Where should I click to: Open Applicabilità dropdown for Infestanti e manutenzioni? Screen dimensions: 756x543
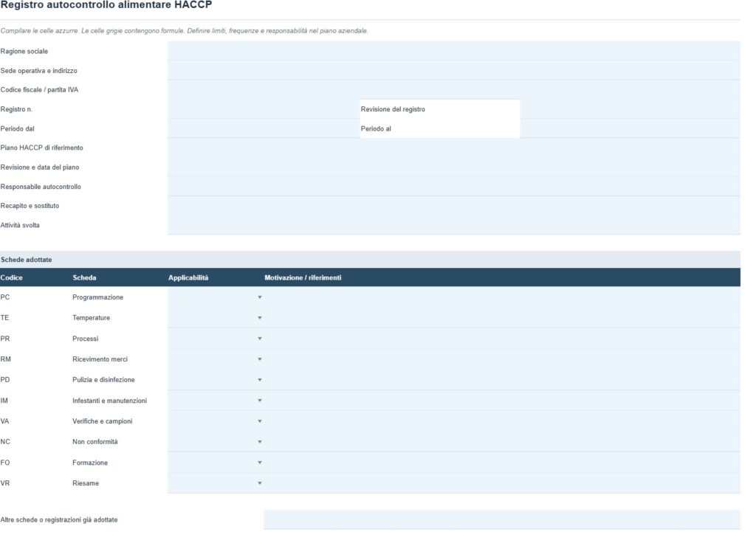(x=259, y=401)
